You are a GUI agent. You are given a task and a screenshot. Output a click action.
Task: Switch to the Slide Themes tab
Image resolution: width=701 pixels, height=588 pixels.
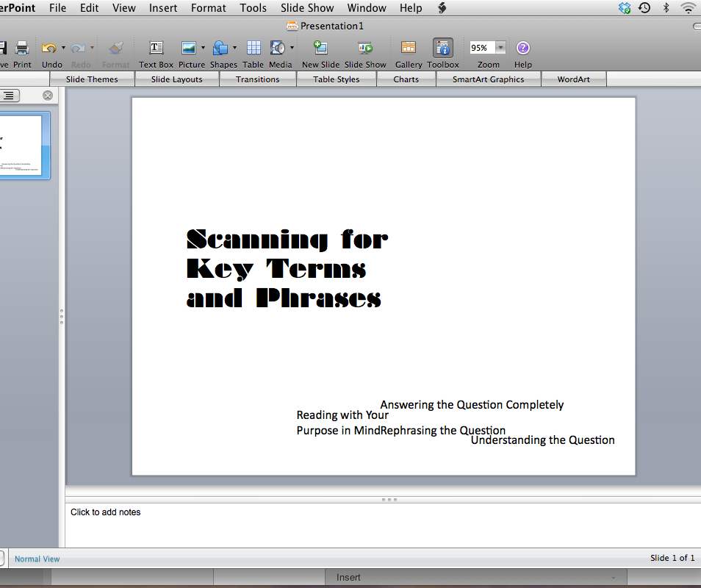pyautogui.click(x=92, y=79)
